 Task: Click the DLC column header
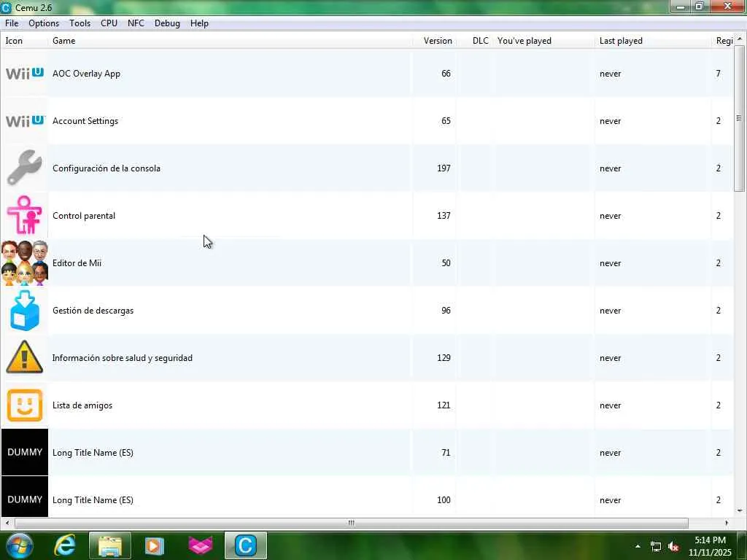coord(474,41)
